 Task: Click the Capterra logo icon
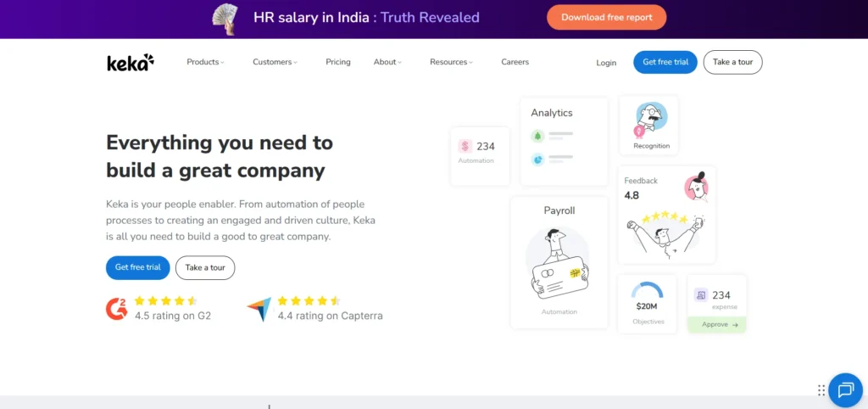click(259, 309)
